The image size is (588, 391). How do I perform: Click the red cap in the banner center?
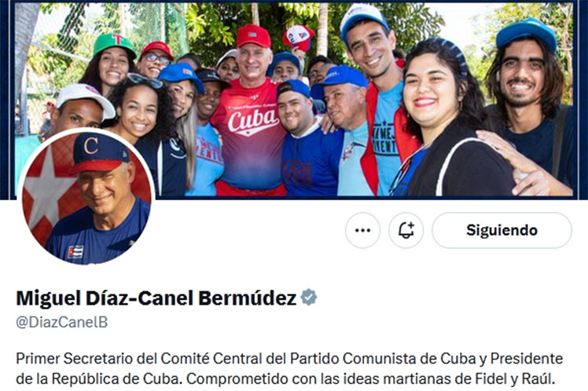pos(254,36)
